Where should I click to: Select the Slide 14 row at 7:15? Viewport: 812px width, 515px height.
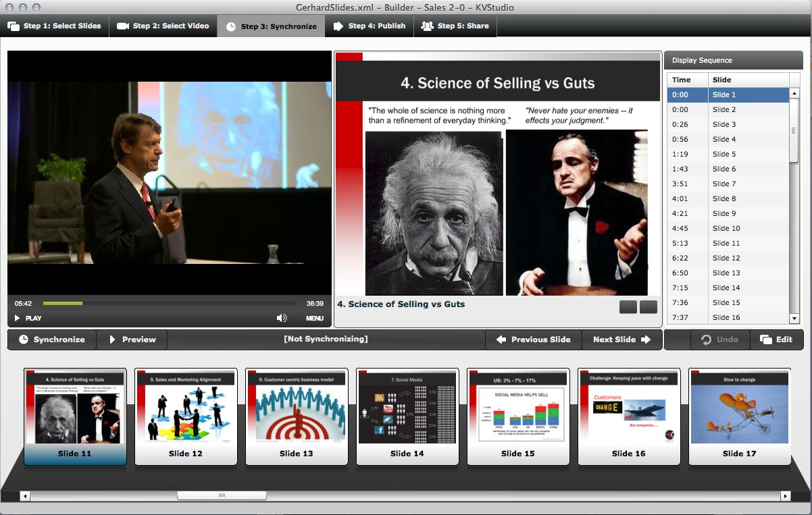click(728, 288)
